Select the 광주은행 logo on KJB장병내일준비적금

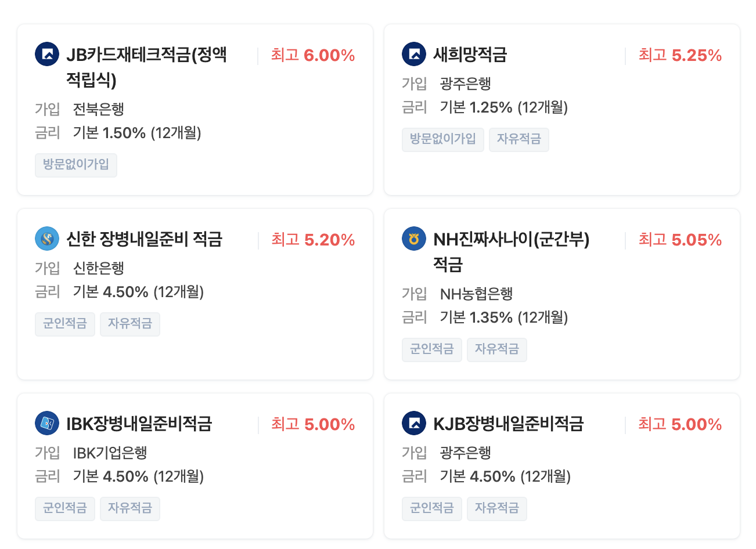(414, 423)
